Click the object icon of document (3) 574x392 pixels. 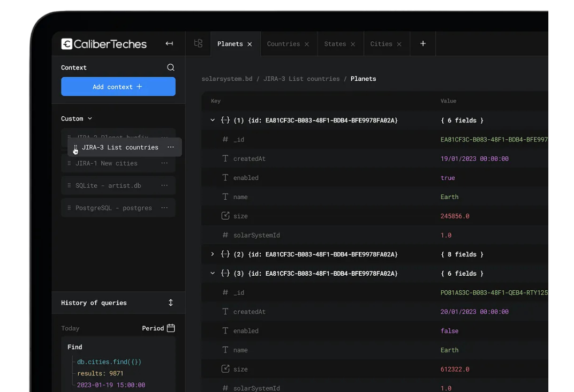[x=225, y=273]
